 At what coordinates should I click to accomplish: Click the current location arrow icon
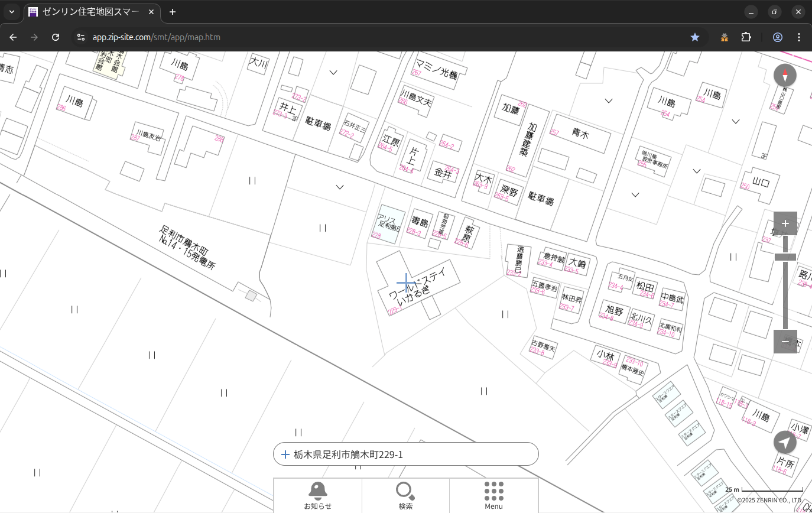(785, 442)
